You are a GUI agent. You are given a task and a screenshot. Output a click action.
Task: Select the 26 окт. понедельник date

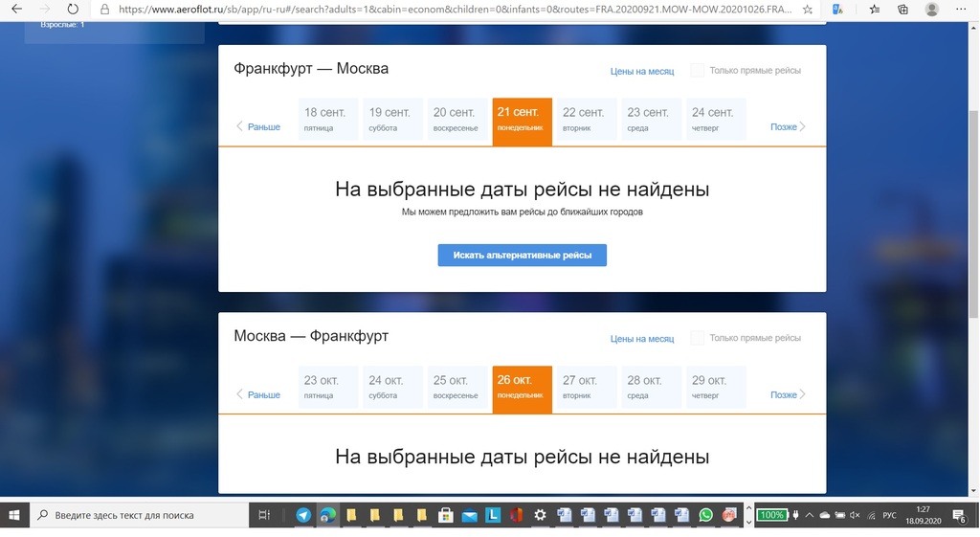[522, 390]
